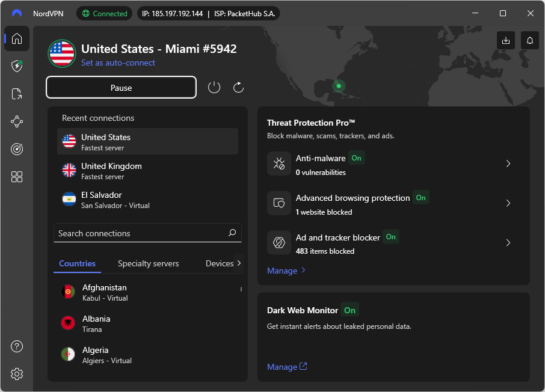This screenshot has width=545, height=392.
Task: Click the download icon in top right
Action: coord(506,40)
